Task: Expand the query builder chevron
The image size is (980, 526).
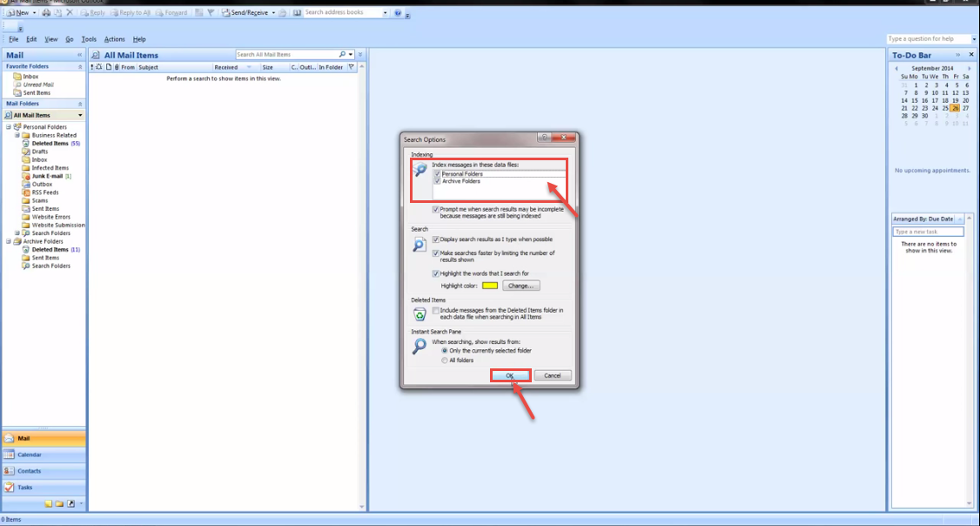Action: click(360, 54)
